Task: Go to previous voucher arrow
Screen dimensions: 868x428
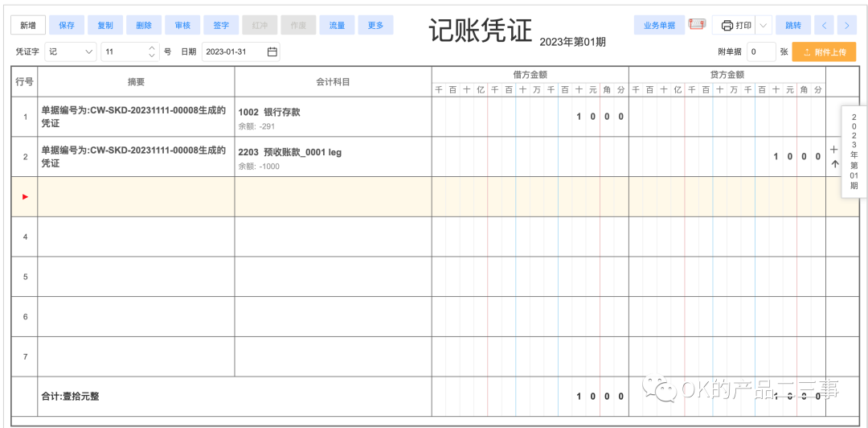Action: (825, 25)
